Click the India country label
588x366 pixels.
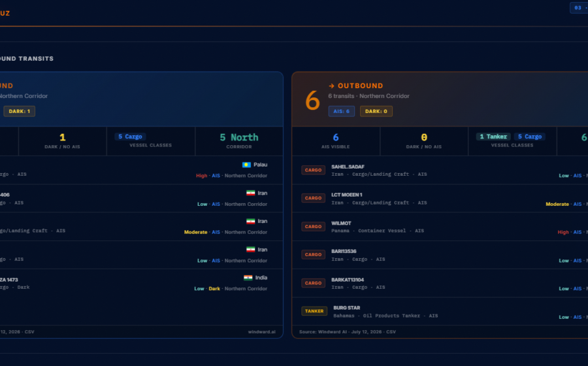[261, 278]
